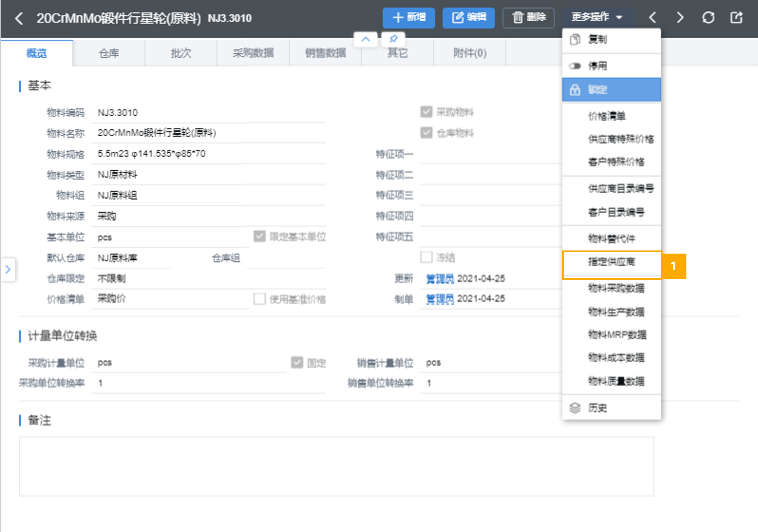
Task: Go back using the header back arrow
Action: point(19,18)
